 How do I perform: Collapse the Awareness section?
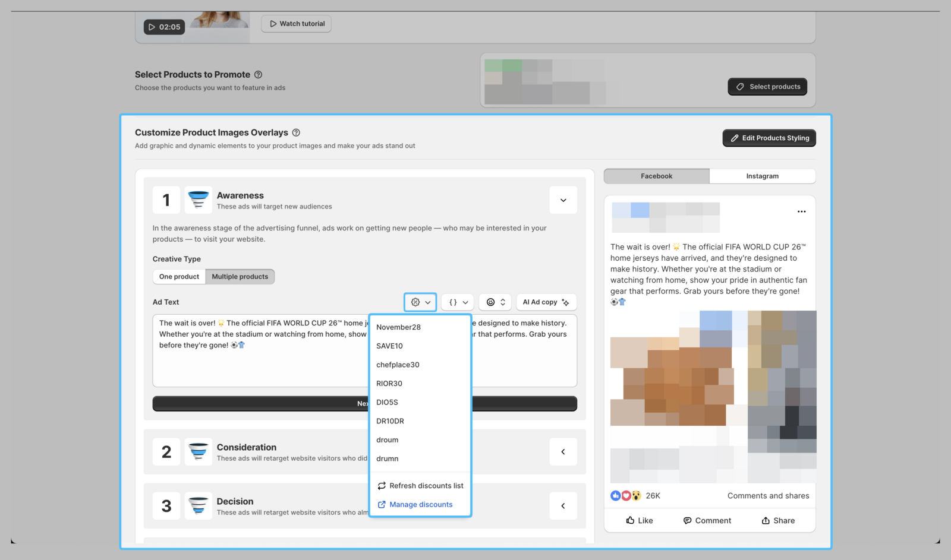(563, 200)
